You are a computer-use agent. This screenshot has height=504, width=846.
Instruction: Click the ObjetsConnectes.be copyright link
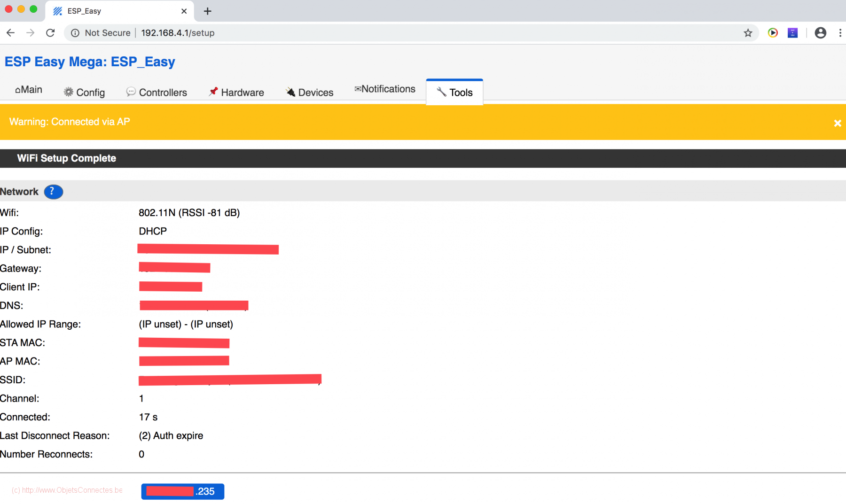67,490
